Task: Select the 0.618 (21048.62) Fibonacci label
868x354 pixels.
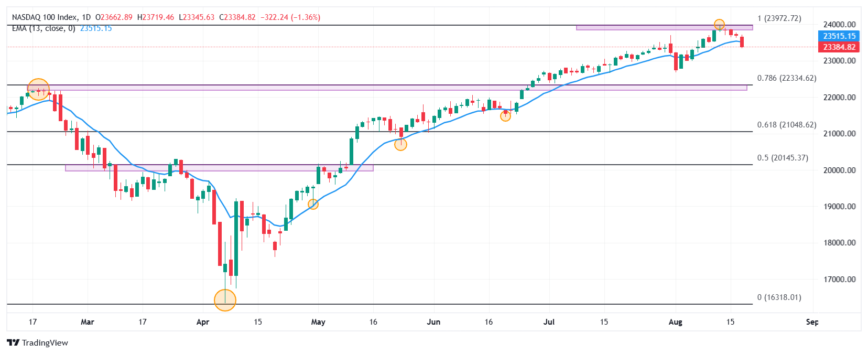Action: (x=786, y=125)
